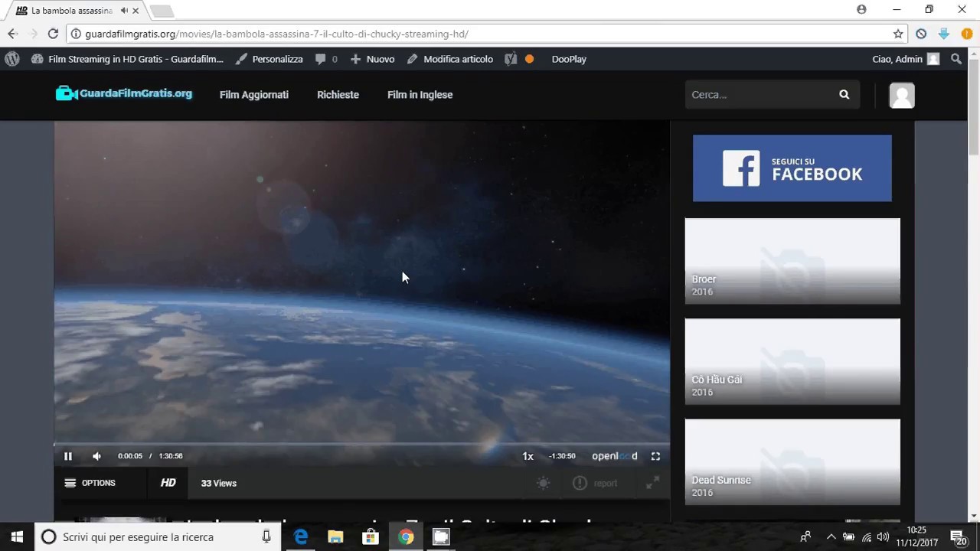
Task: Pause the video playback
Action: (x=67, y=456)
